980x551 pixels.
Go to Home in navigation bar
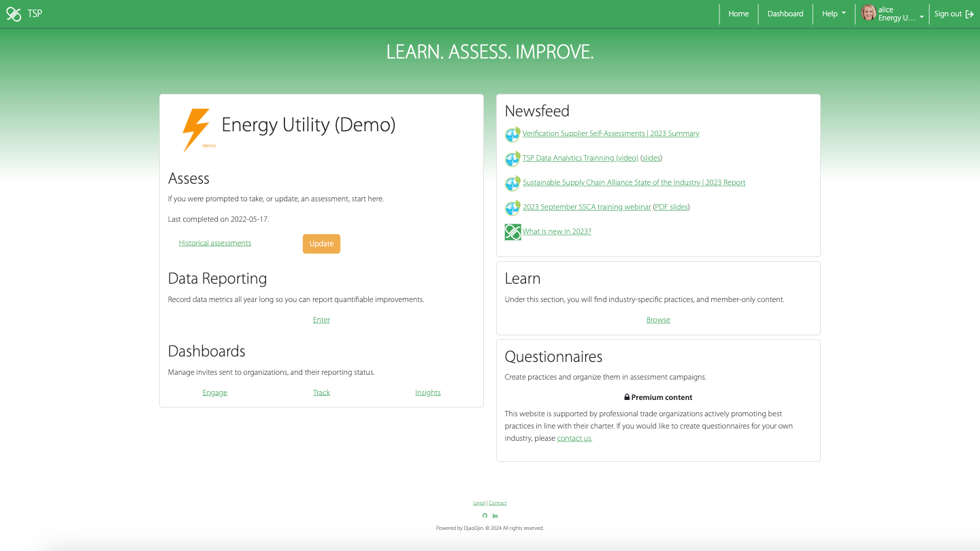[x=738, y=14]
